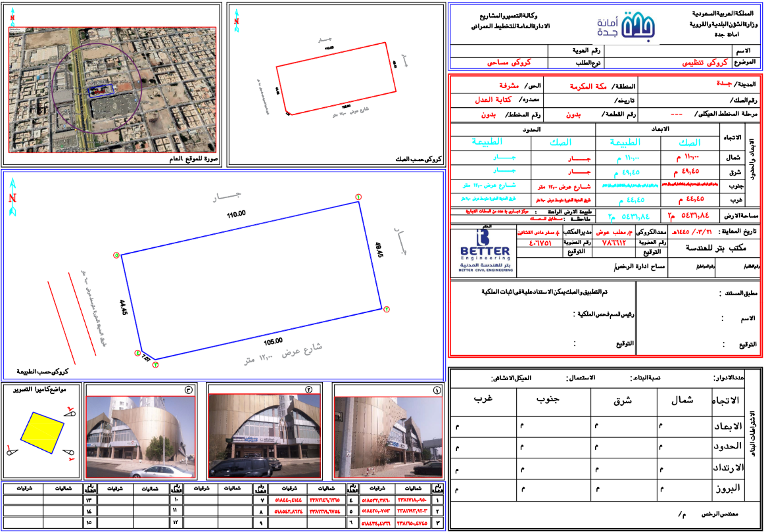Screen dimensions: 768x532
Task: Click the caption 'كروكي حسب الصك'
Action: coord(418,159)
